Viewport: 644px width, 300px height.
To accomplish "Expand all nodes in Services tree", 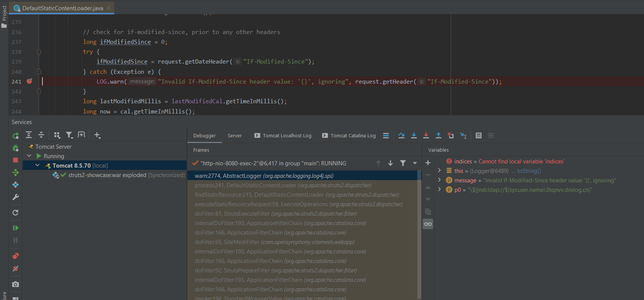I will coord(29,135).
